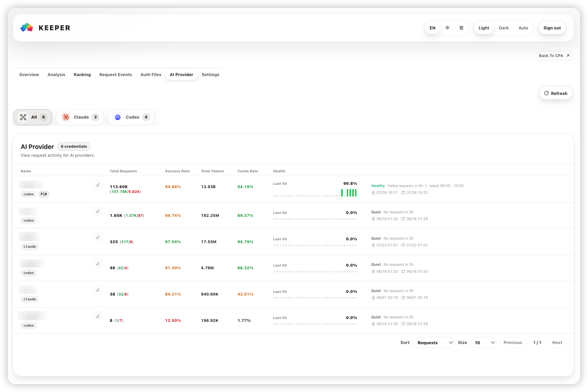Switch the language to Traditional Chinese 繁
The width and height of the screenshot is (588, 392).
point(461,28)
